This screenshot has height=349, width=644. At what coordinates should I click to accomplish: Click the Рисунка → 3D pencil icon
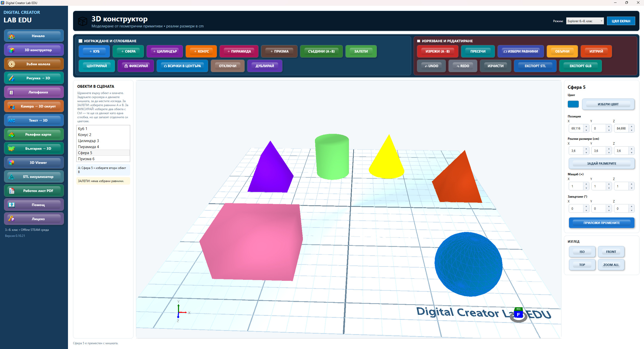point(12,78)
